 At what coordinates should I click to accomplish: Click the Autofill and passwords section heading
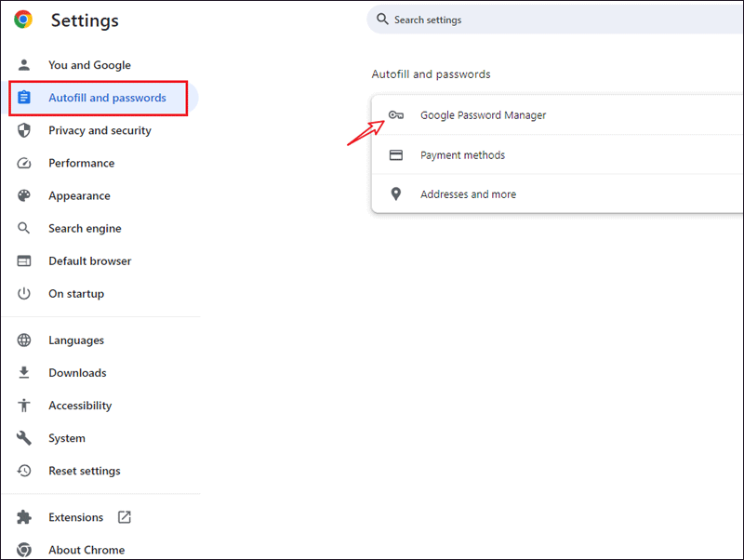click(431, 74)
